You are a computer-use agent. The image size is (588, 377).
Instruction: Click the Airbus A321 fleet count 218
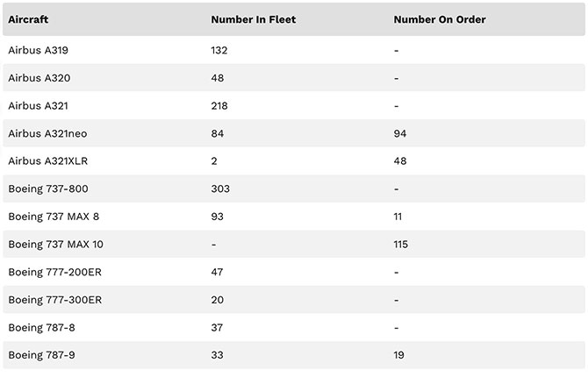219,106
